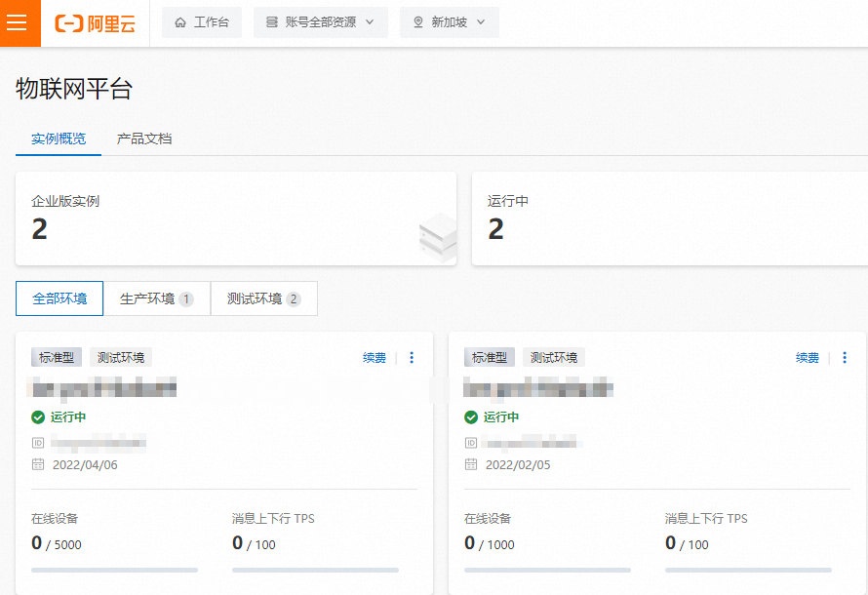Click the 企业版实例 count card
The width and height of the screenshot is (868, 595).
236,218
